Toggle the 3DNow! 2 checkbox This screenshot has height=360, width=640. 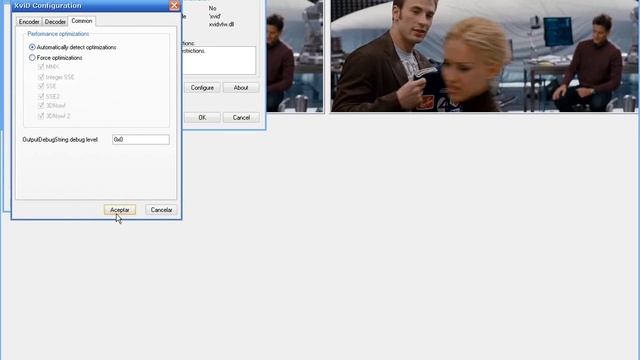(x=41, y=116)
